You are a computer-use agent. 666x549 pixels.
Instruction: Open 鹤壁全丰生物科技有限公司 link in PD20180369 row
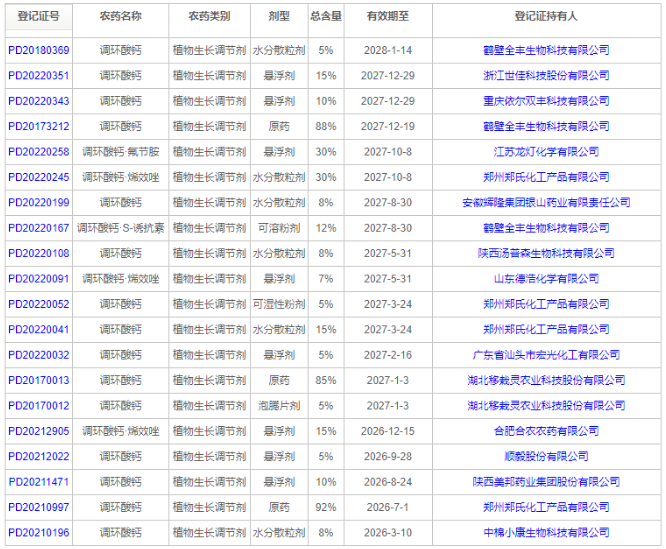click(546, 51)
